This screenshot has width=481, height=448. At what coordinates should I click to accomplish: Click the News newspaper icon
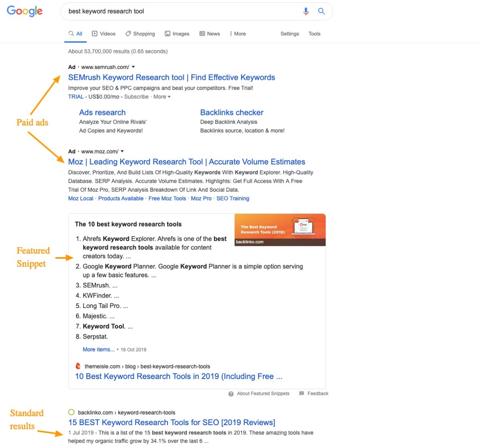click(202, 34)
